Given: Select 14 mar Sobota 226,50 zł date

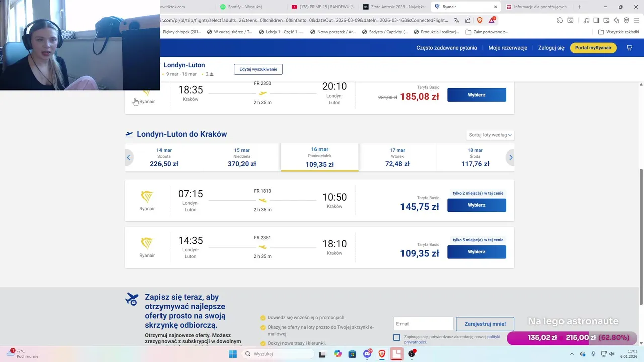Looking at the screenshot, I should 164,157.
